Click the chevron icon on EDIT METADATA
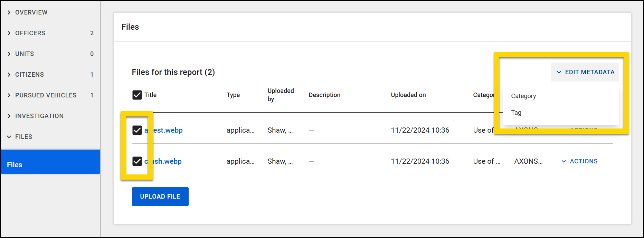 pyautogui.click(x=560, y=72)
